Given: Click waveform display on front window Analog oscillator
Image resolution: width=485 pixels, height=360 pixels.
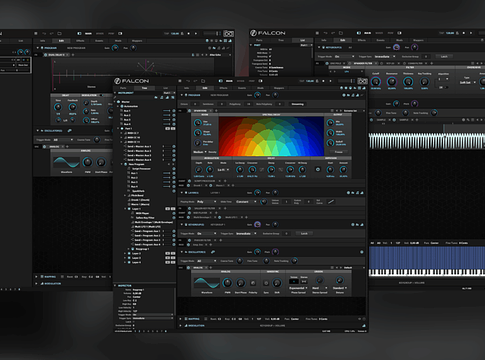Looking at the screenshot, I should pyautogui.click(x=207, y=283).
